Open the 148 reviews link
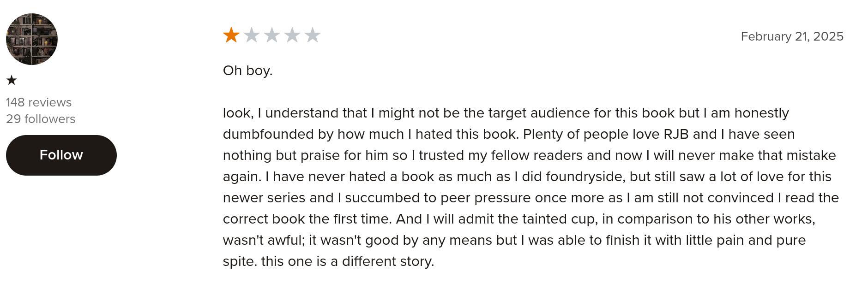868x283 pixels. 39,102
